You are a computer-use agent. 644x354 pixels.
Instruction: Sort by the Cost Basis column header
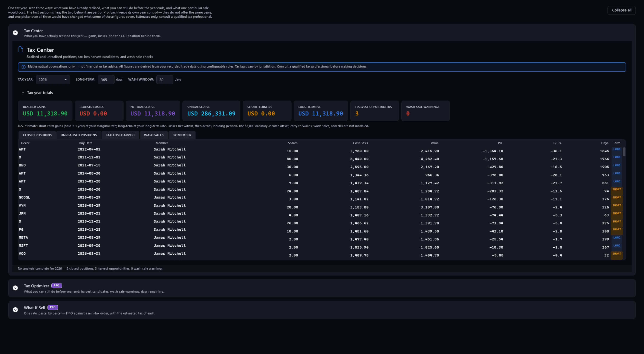pyautogui.click(x=360, y=143)
